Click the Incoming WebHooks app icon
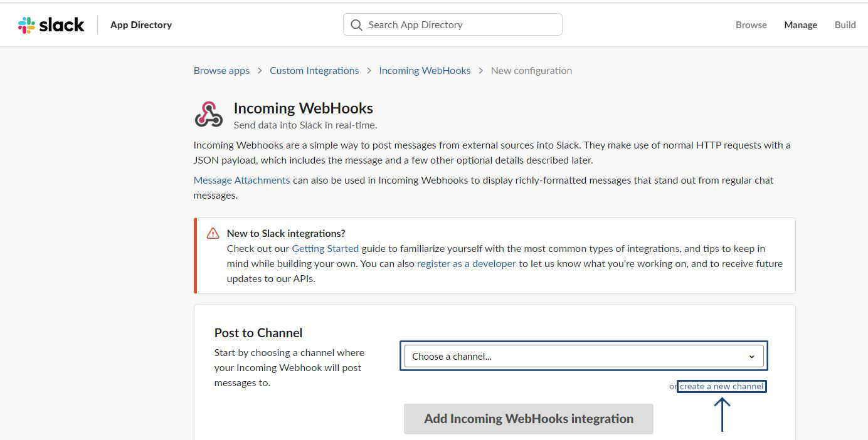The image size is (868, 440). [208, 115]
